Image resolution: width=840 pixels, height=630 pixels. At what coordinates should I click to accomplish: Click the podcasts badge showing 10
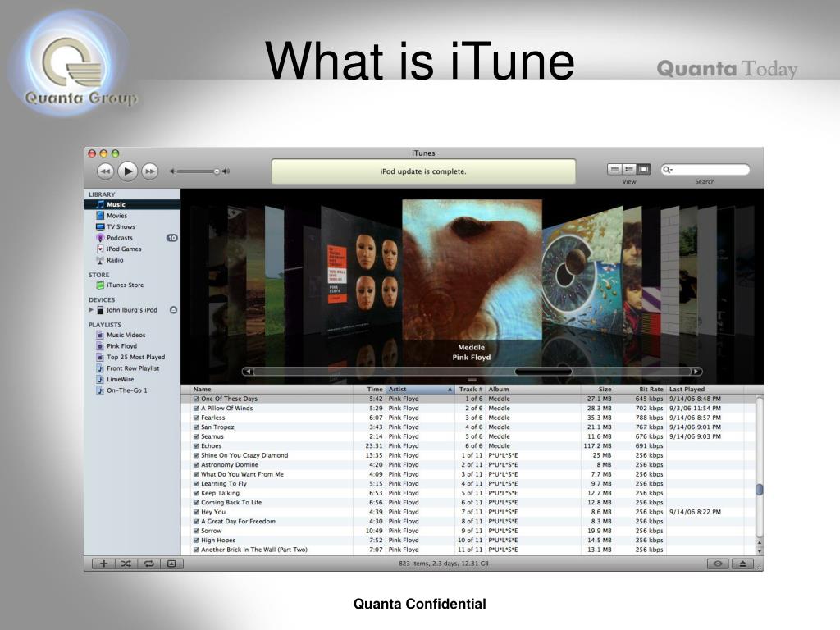click(172, 238)
